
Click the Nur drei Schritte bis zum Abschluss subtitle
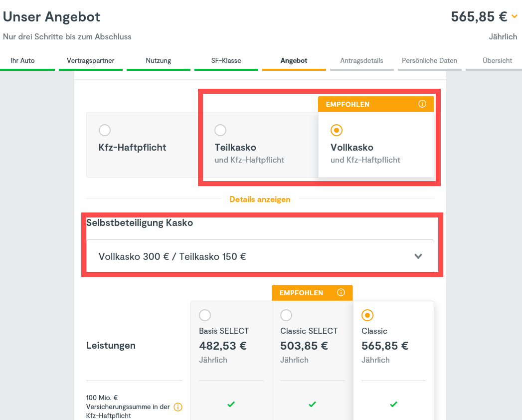67,36
